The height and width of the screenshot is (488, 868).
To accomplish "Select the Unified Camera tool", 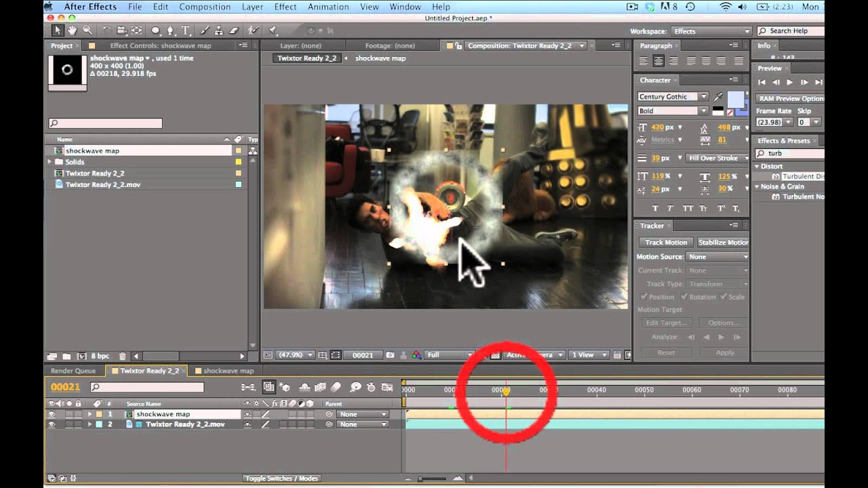I will (121, 30).
